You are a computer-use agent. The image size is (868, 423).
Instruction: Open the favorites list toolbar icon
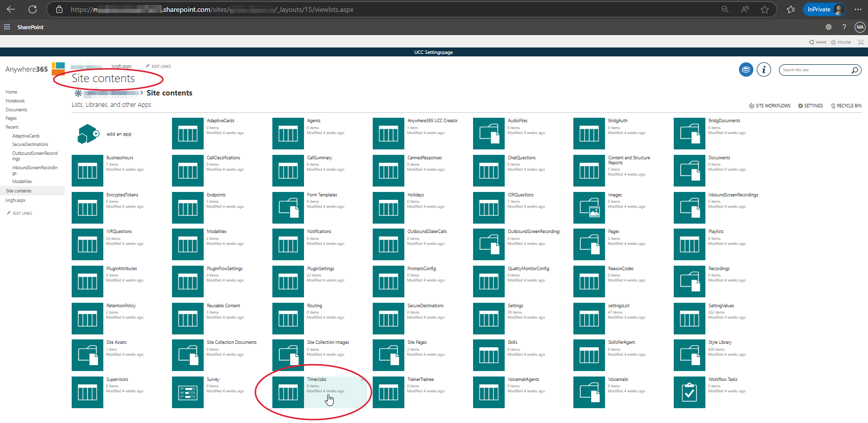point(791,9)
